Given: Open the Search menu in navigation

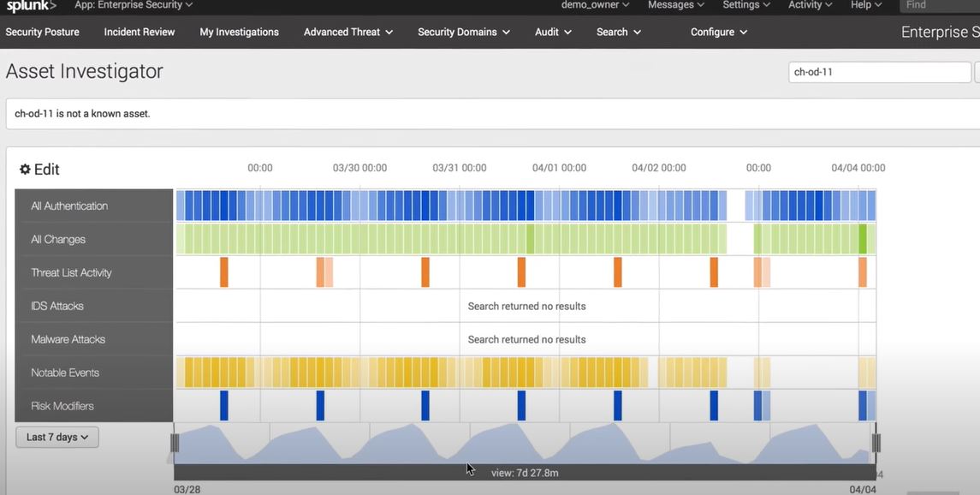Looking at the screenshot, I should [x=619, y=32].
